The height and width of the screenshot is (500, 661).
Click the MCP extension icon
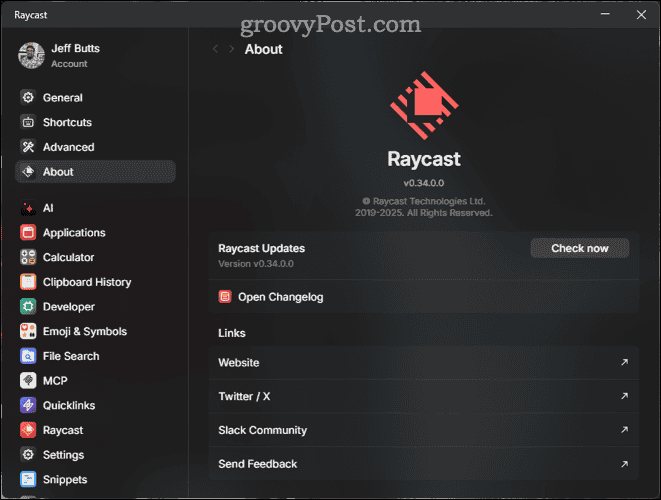(x=28, y=381)
